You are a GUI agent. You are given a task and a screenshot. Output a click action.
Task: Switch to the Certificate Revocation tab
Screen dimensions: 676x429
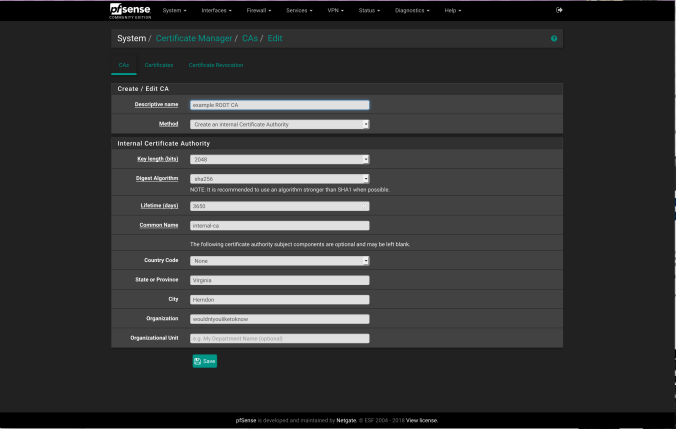tap(216, 65)
